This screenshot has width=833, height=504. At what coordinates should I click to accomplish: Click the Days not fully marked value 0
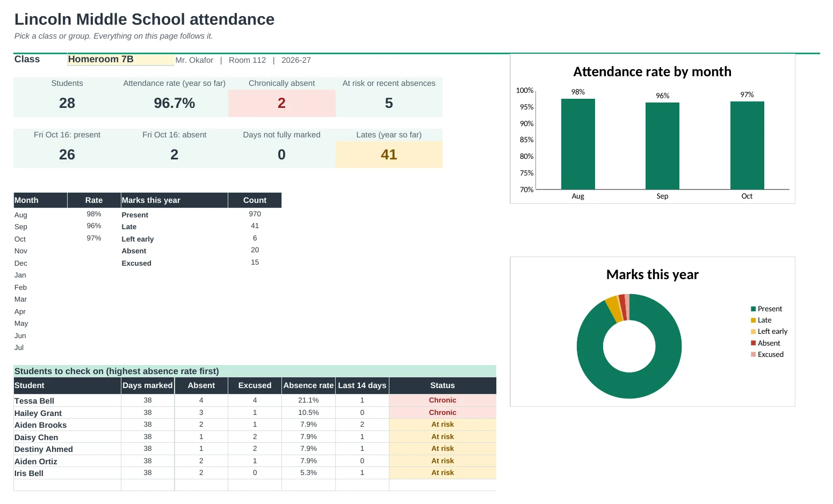pyautogui.click(x=281, y=155)
